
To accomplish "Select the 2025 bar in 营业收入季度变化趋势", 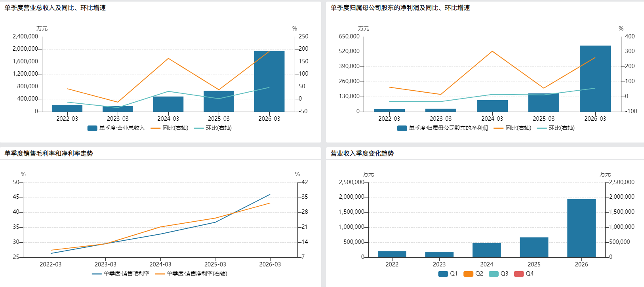I will tap(534, 247).
